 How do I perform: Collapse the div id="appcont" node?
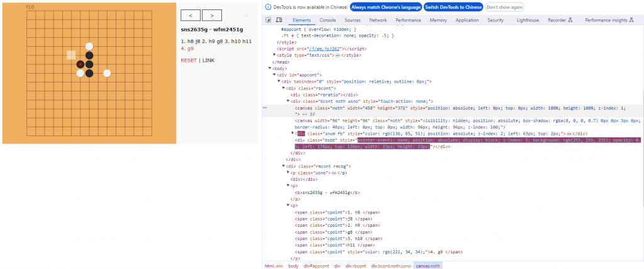(x=275, y=75)
